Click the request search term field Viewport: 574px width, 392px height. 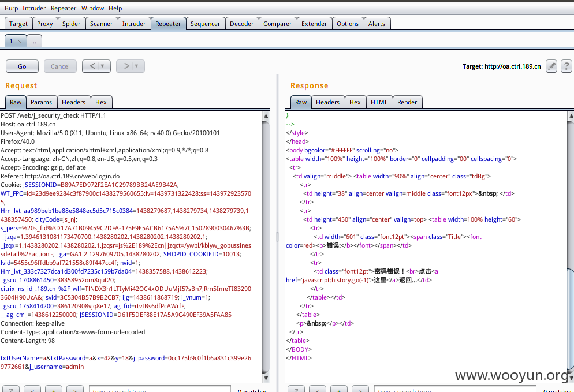point(160,389)
